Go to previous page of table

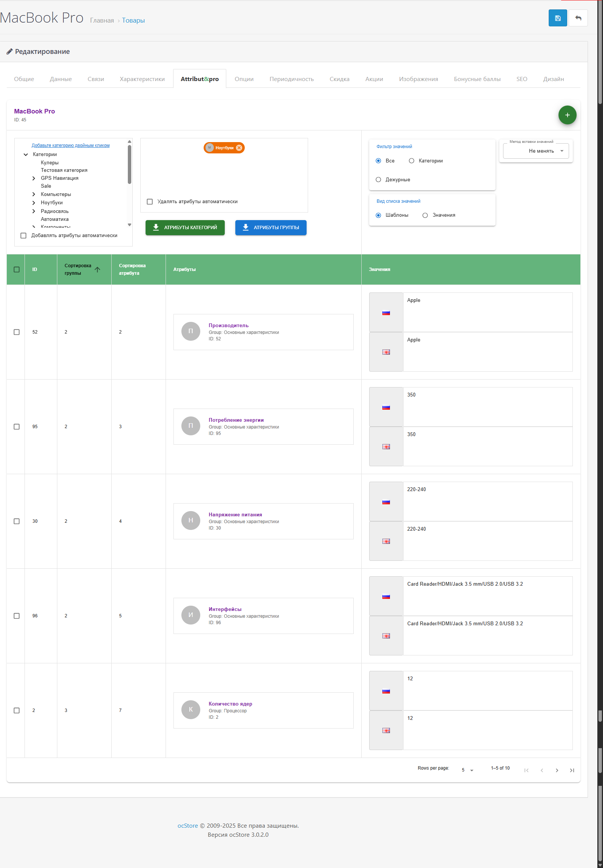[542, 770]
